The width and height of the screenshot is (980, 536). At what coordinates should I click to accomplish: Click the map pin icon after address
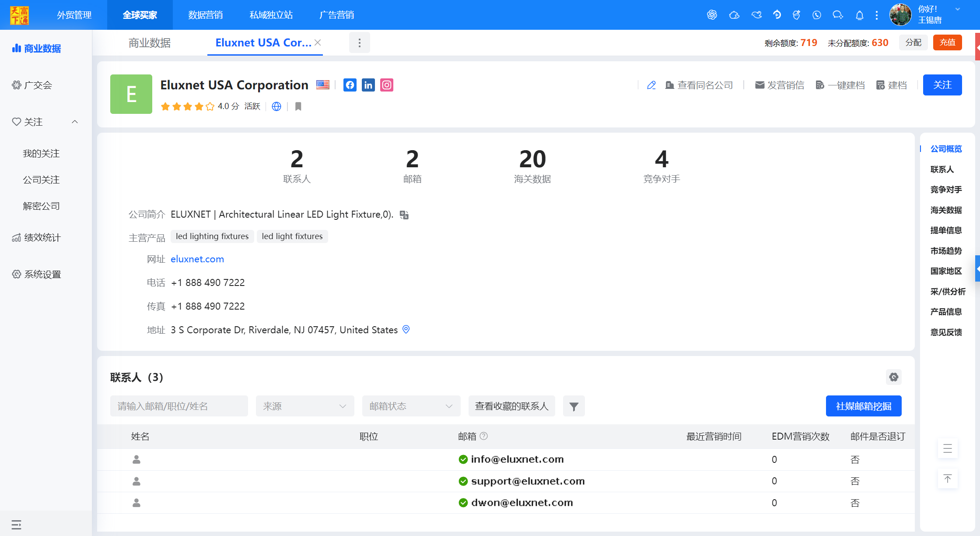[x=406, y=330]
